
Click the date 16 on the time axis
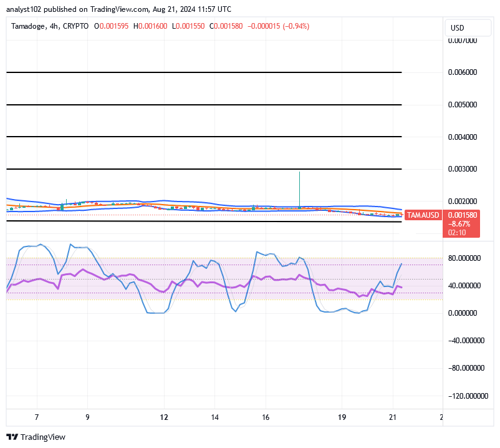pos(265,417)
